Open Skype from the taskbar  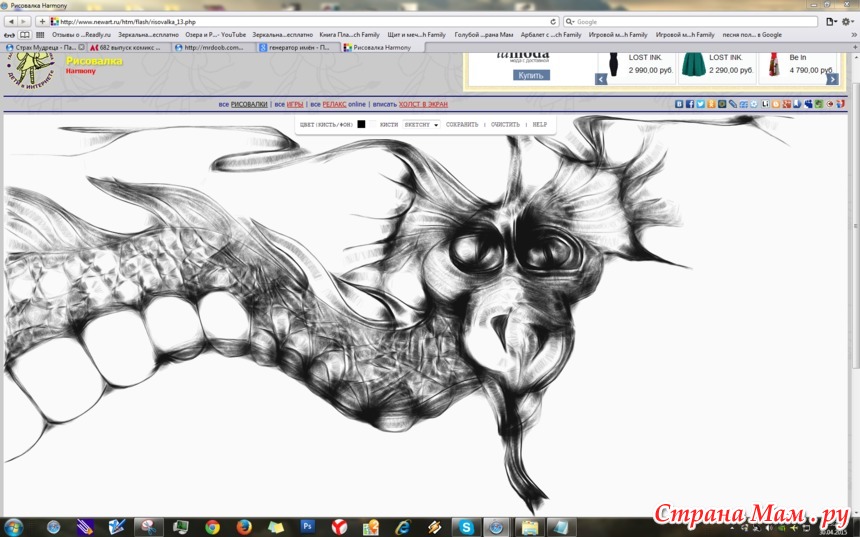466,527
